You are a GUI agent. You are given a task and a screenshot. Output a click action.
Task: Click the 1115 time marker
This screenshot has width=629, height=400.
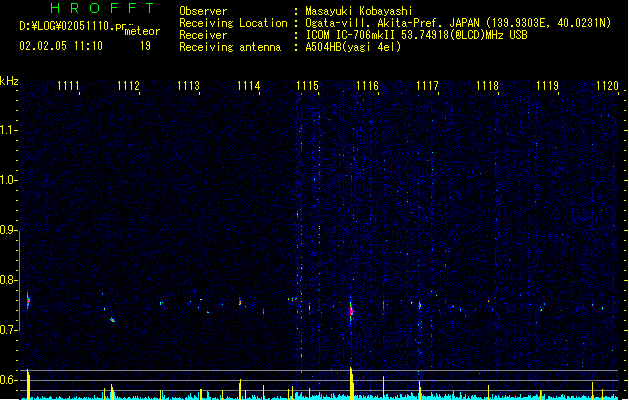pyautogui.click(x=307, y=86)
